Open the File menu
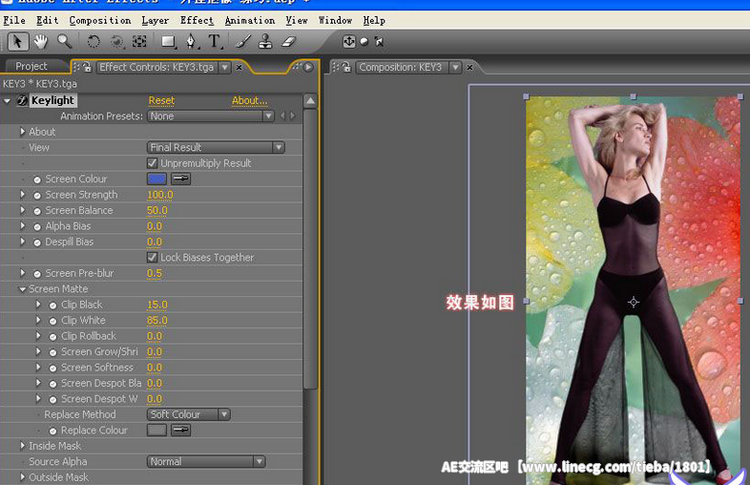Screen dimensions: 750x485 coord(14,21)
